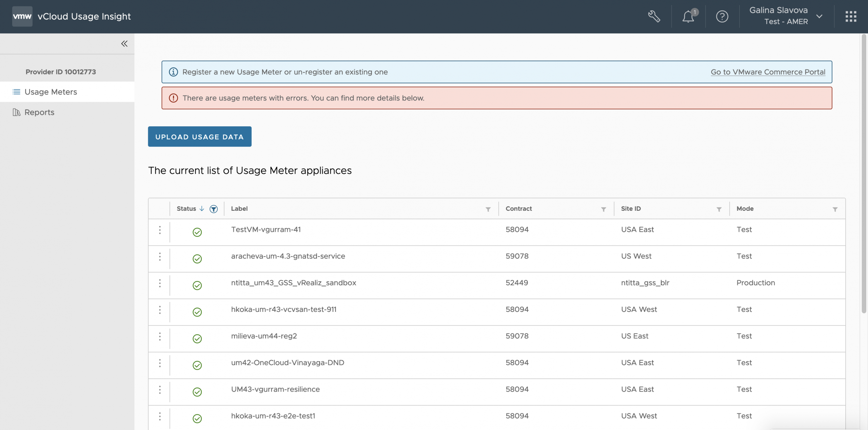Collapse sidebar with double chevron
Screen dimensions: 868x430
(124, 43)
